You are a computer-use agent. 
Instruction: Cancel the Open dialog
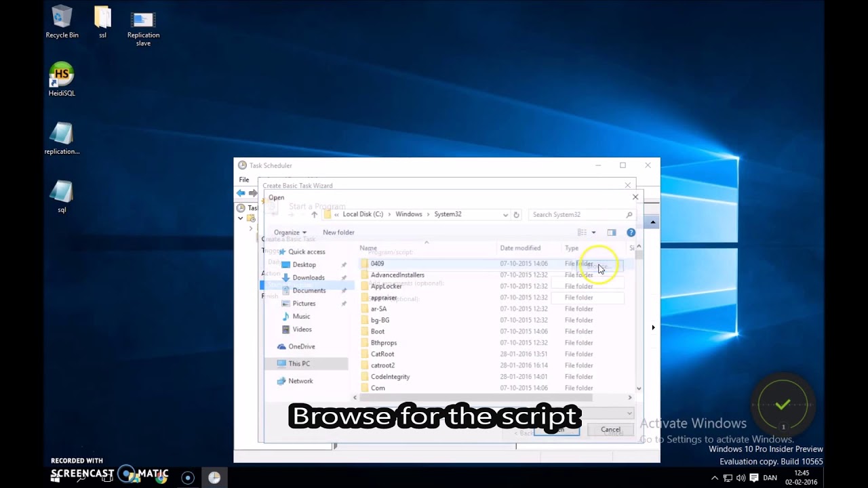tap(610, 430)
